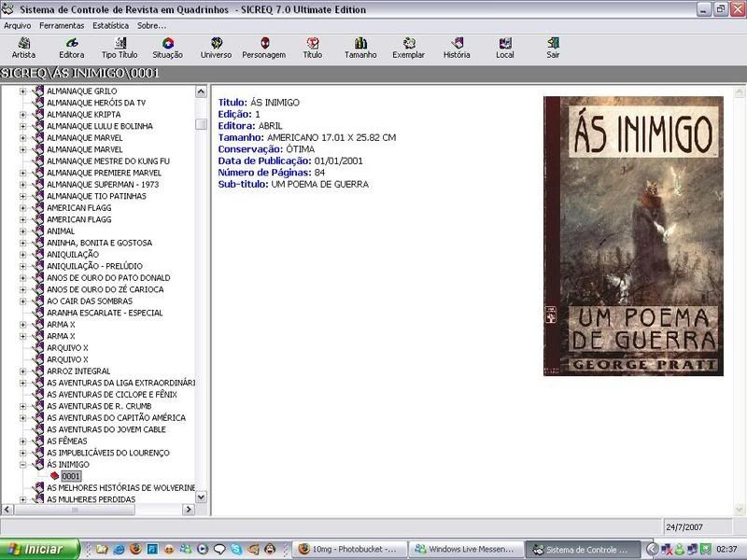Click tree horizontal scroll right arrow
The width and height of the screenshot is (747, 560).
[x=189, y=509]
